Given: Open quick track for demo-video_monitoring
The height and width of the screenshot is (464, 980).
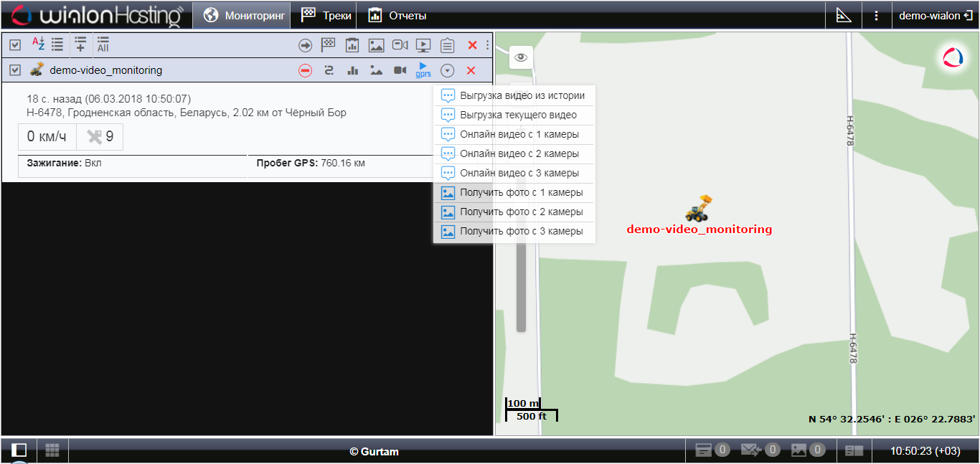Looking at the screenshot, I should (x=329, y=70).
